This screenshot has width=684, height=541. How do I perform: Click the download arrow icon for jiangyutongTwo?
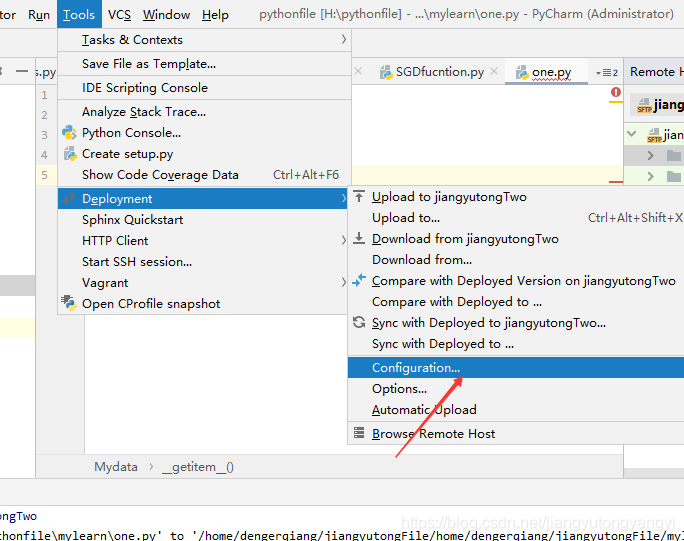coord(360,239)
